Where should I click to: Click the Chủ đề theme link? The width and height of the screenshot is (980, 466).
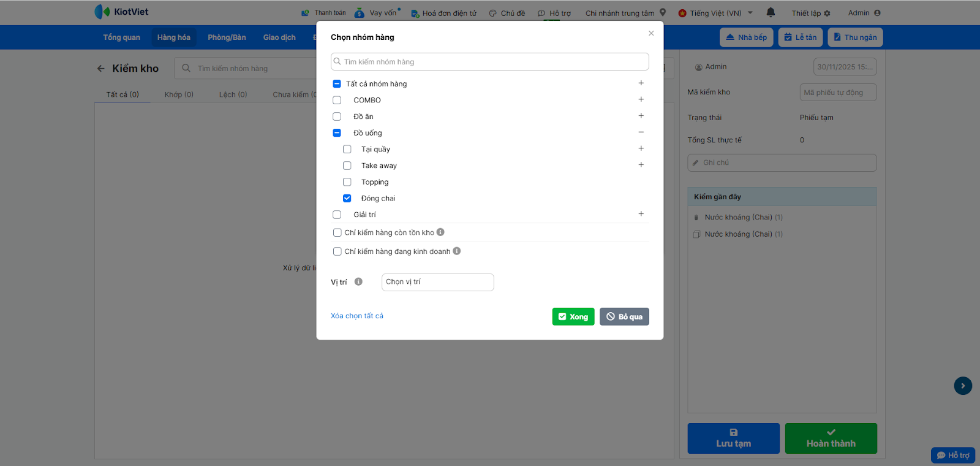tap(507, 13)
